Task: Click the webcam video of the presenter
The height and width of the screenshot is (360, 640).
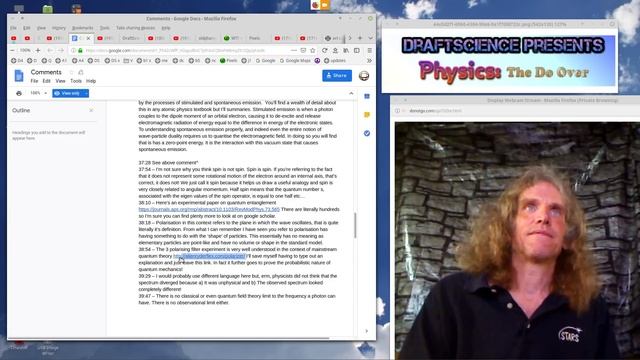Action: (517, 241)
